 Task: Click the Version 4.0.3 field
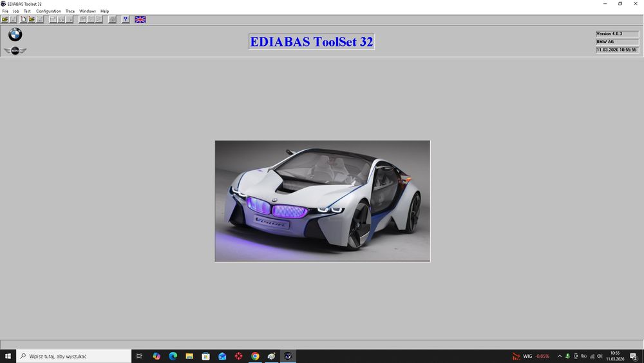click(x=618, y=34)
